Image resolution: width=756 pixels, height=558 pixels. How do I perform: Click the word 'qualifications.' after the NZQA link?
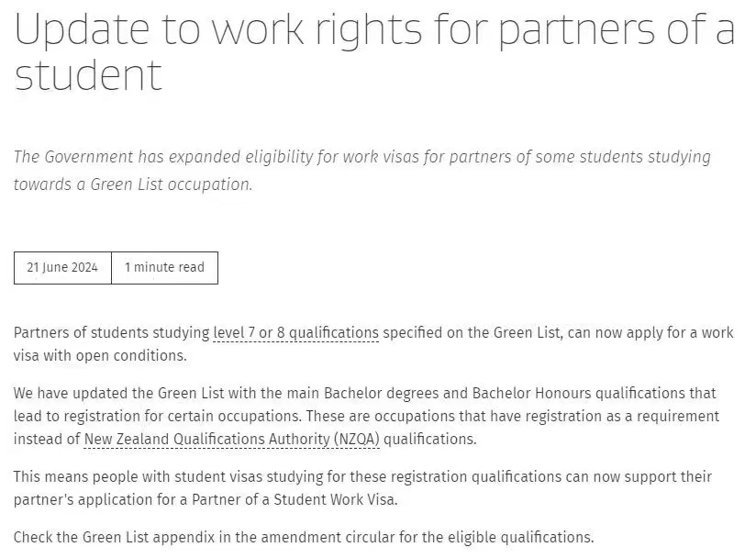tap(429, 440)
